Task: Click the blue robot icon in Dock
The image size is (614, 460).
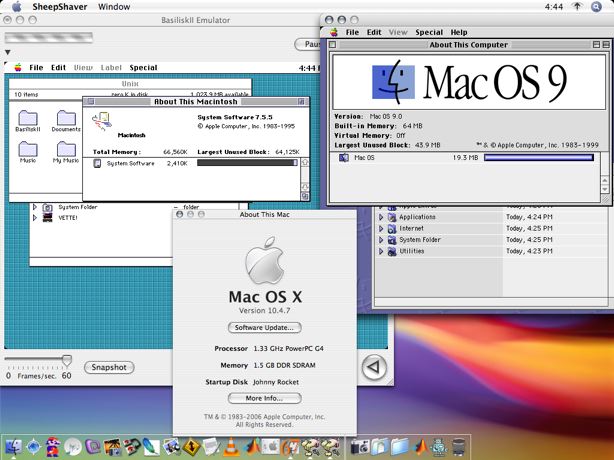Action: pos(439,447)
